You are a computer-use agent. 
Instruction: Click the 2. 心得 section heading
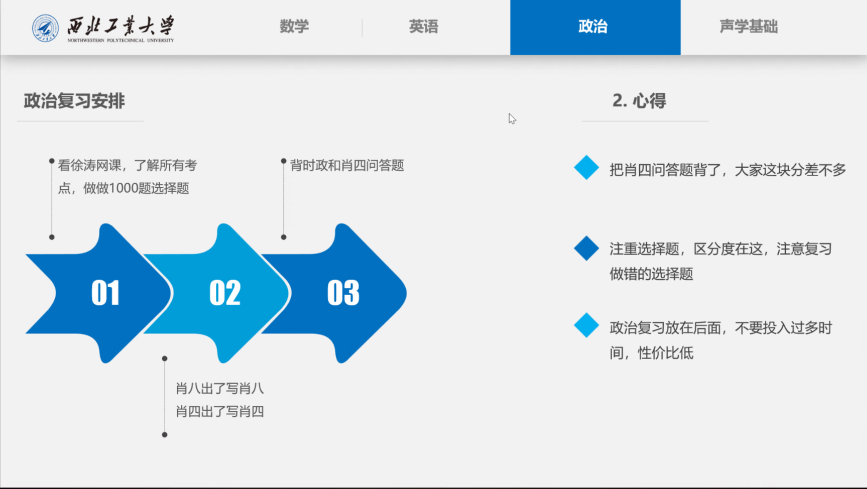[x=639, y=100]
